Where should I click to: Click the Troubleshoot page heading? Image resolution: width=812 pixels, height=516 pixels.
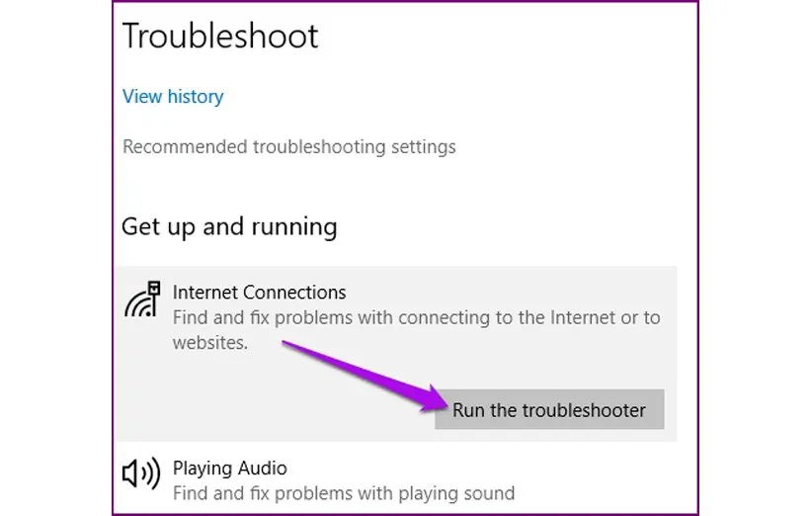220,37
